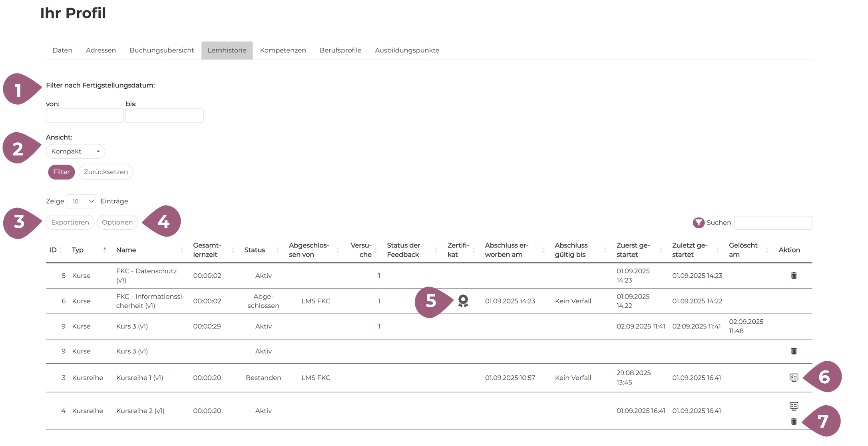Expand the entries-per-page dropdown
Screen dimensions: 868x446
pos(81,201)
